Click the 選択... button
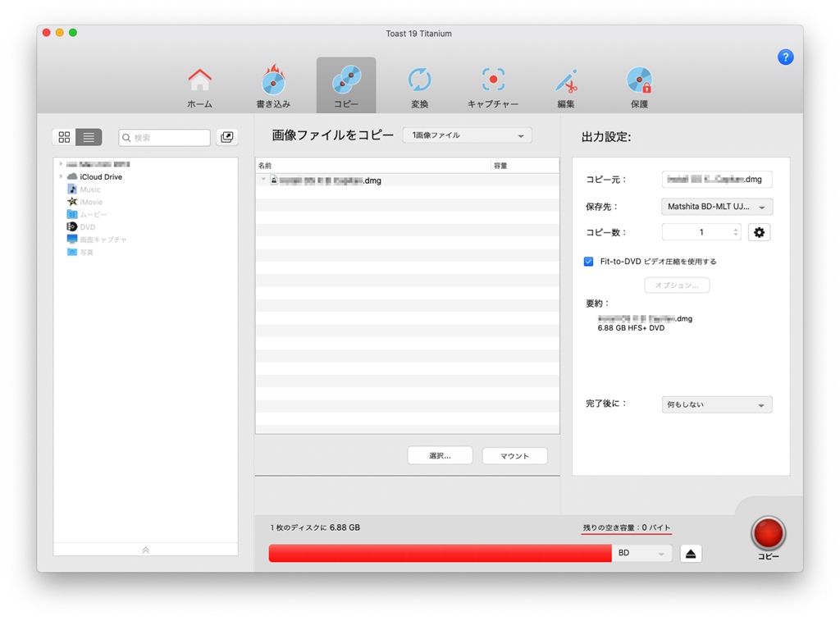 (440, 455)
